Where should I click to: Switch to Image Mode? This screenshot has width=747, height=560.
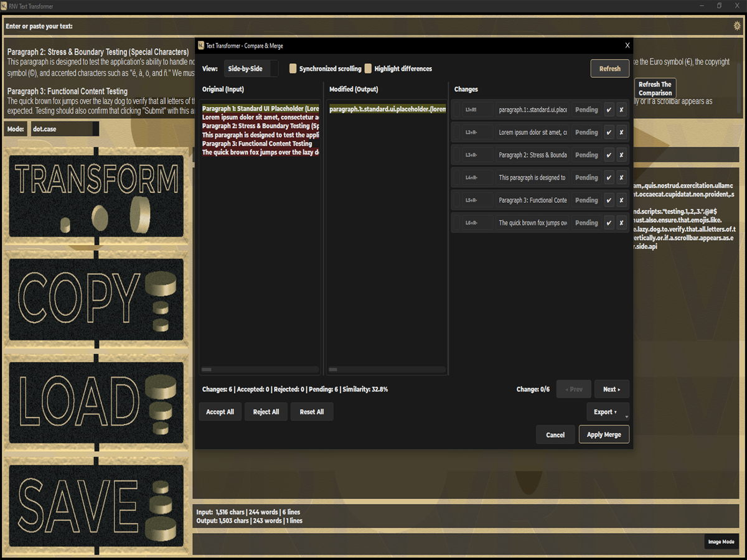click(721, 542)
